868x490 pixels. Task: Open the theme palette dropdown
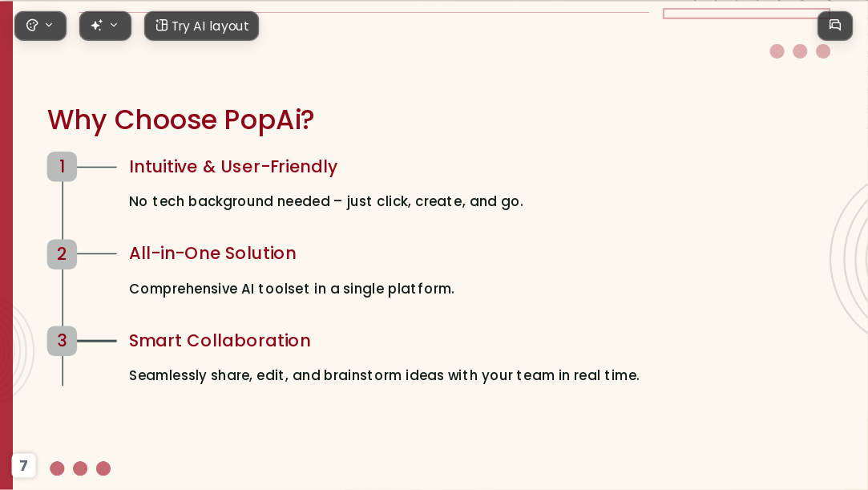click(x=40, y=26)
